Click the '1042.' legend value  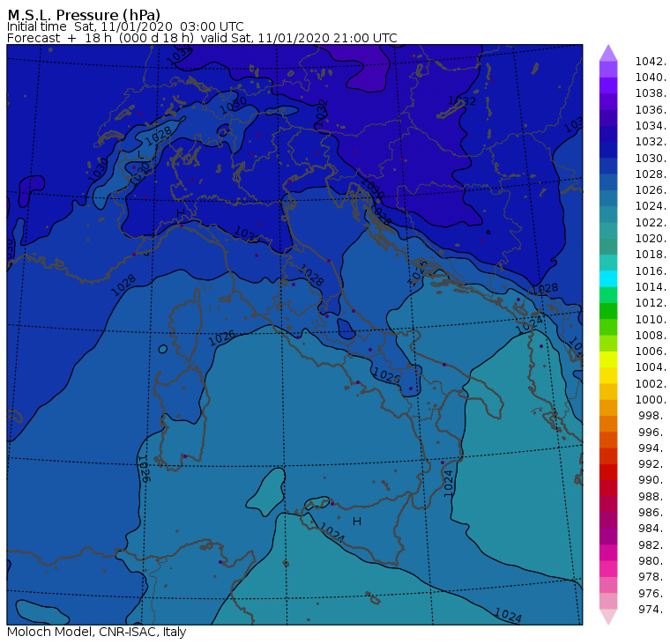pyautogui.click(x=651, y=62)
